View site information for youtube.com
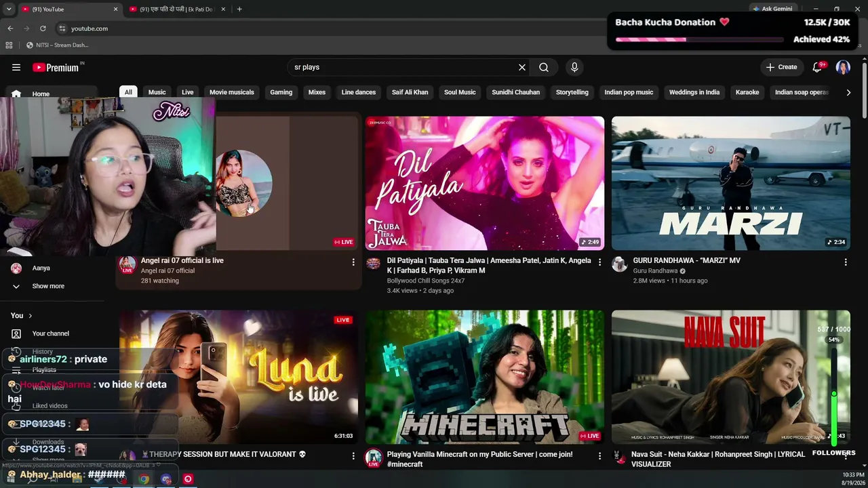 pos(62,28)
